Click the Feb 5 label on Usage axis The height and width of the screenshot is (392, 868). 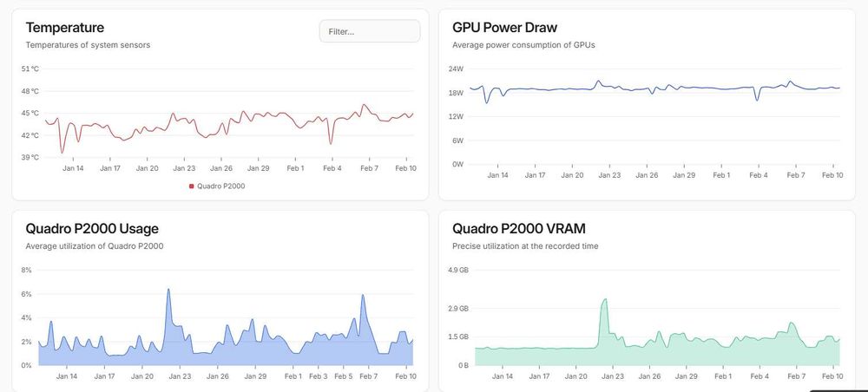344,376
